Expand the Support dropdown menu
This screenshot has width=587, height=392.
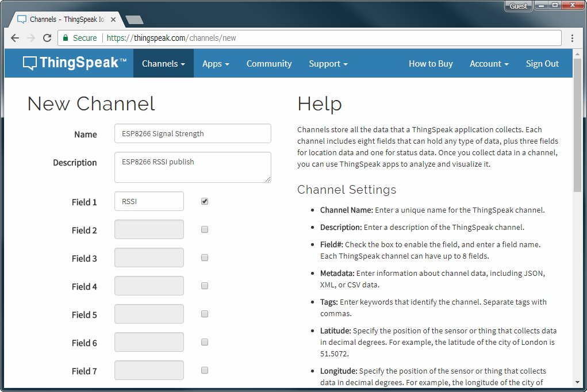[x=328, y=64]
